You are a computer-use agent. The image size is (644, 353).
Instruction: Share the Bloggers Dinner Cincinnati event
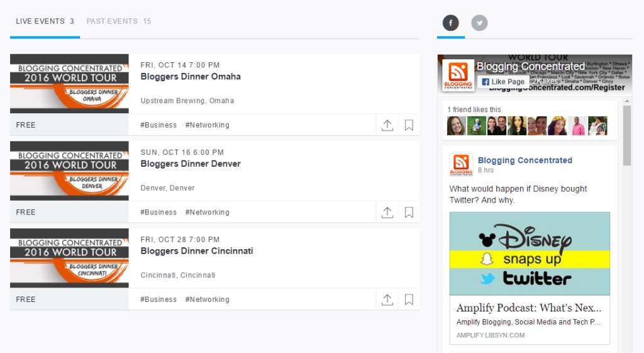click(x=387, y=300)
